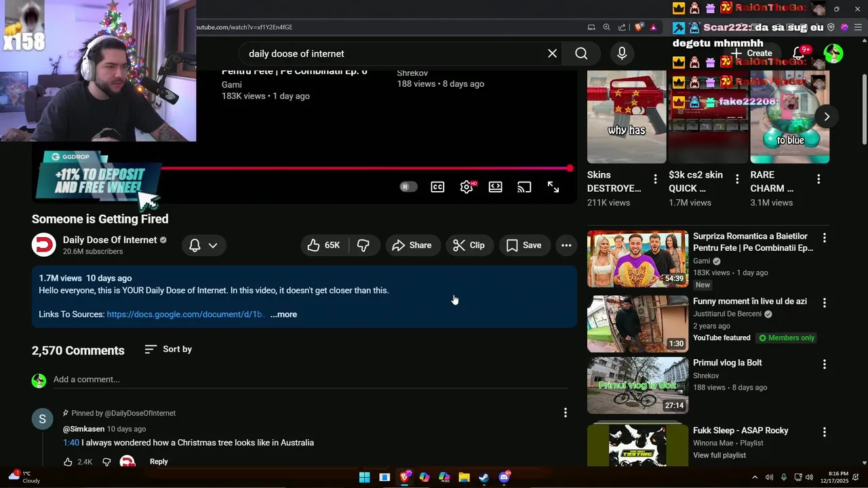Screen dimensions: 868x488
Task: Click the share page icon in address bar
Action: tap(622, 27)
